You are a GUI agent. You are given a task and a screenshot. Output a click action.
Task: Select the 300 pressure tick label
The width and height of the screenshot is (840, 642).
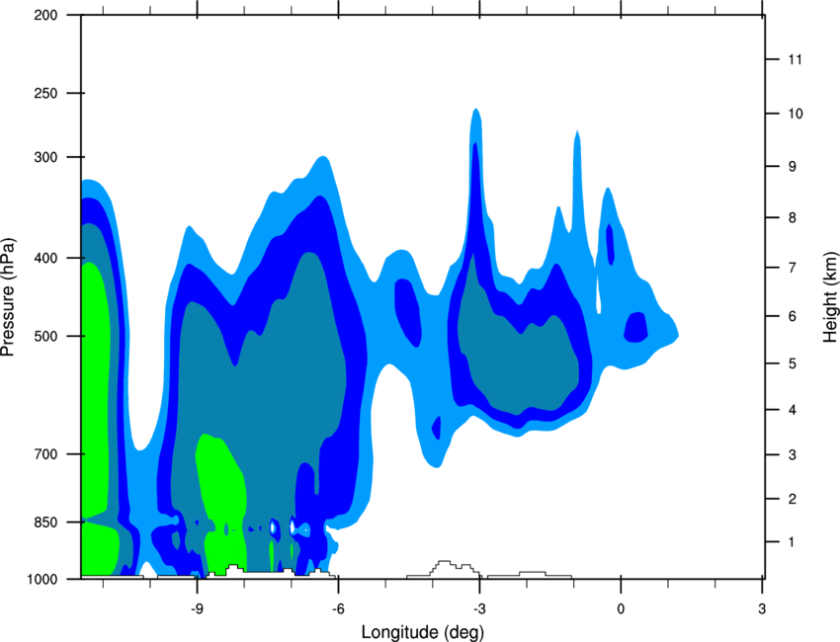tap(46, 157)
